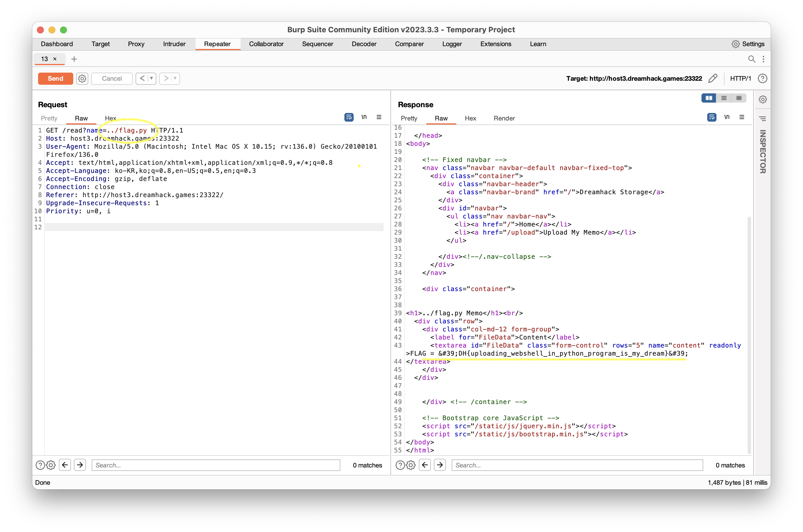Screen dimensions: 803x532
Task: Toggle non-printable chars \n in Response
Action: point(727,117)
